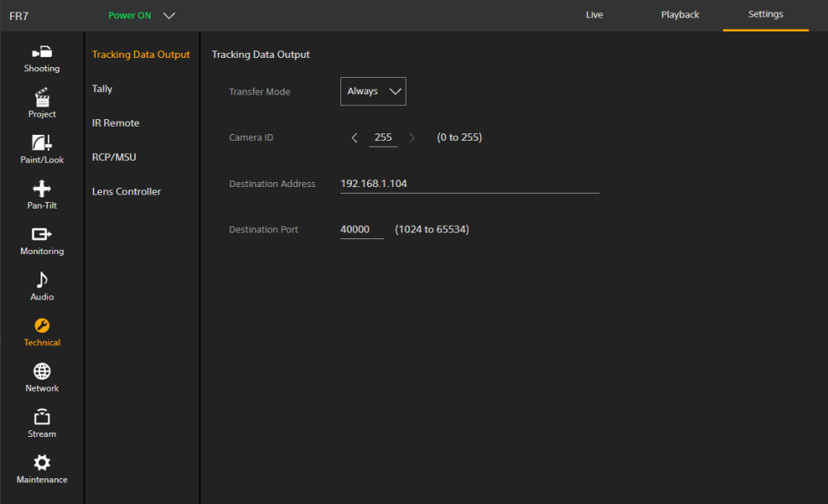Screen dimensions: 828x504
Task: Decrease Camera ID with left arrow
Action: click(x=354, y=138)
